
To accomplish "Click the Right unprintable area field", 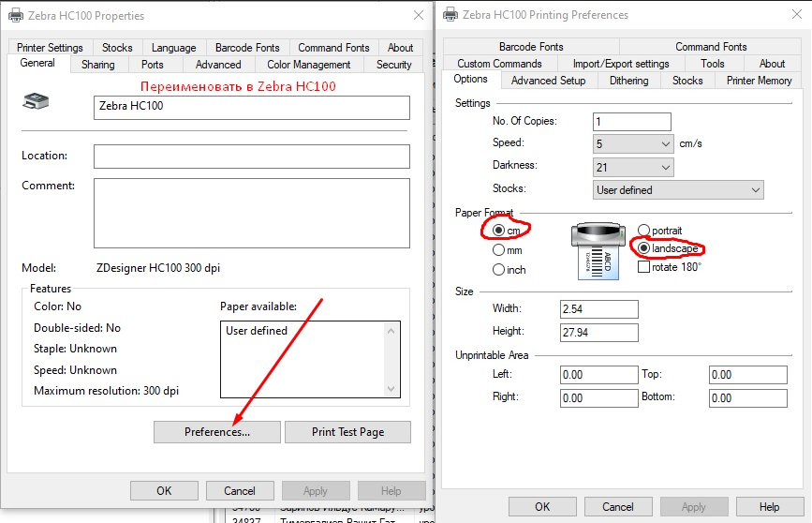I will pyautogui.click(x=599, y=398).
